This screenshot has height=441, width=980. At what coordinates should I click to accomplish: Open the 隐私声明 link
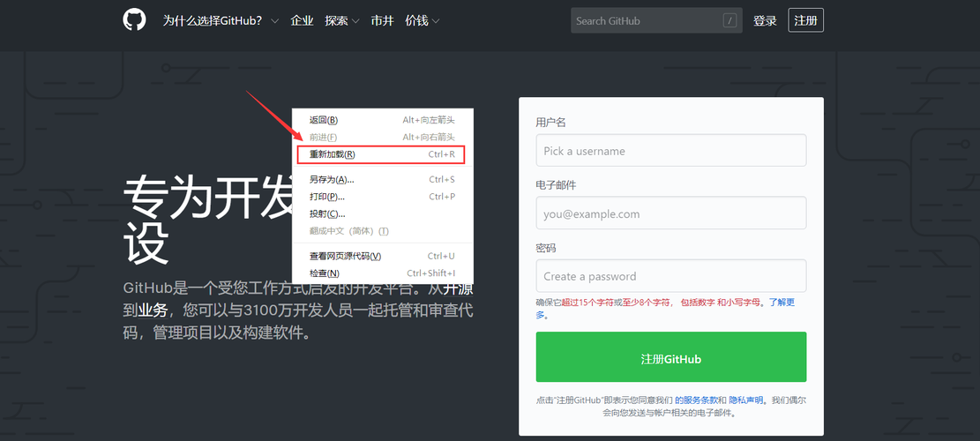(x=746, y=400)
